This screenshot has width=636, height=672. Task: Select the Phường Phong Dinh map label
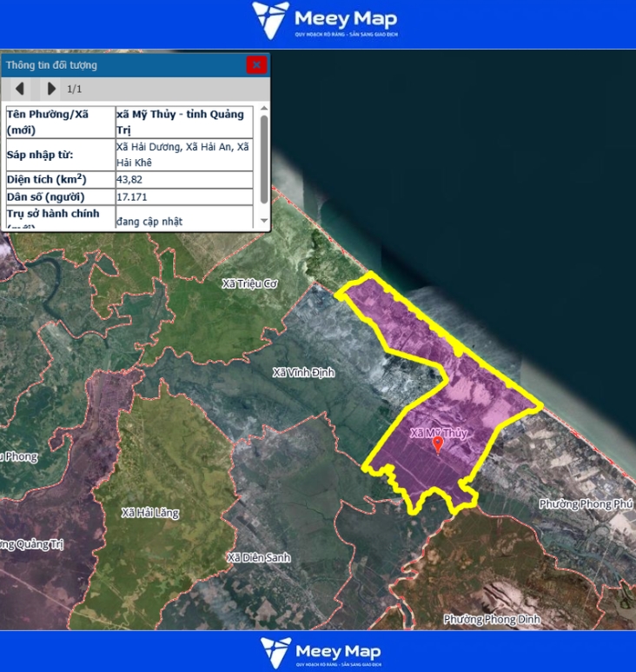pyautogui.click(x=491, y=619)
